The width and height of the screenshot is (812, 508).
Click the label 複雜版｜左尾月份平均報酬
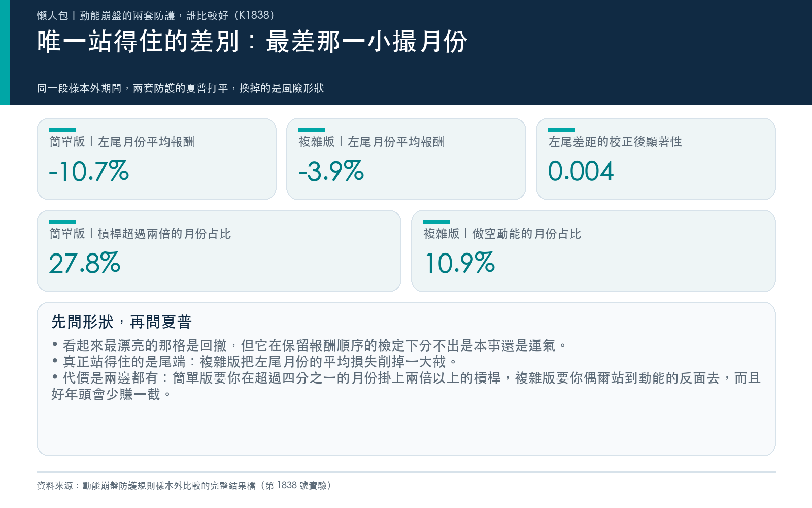pos(371,142)
